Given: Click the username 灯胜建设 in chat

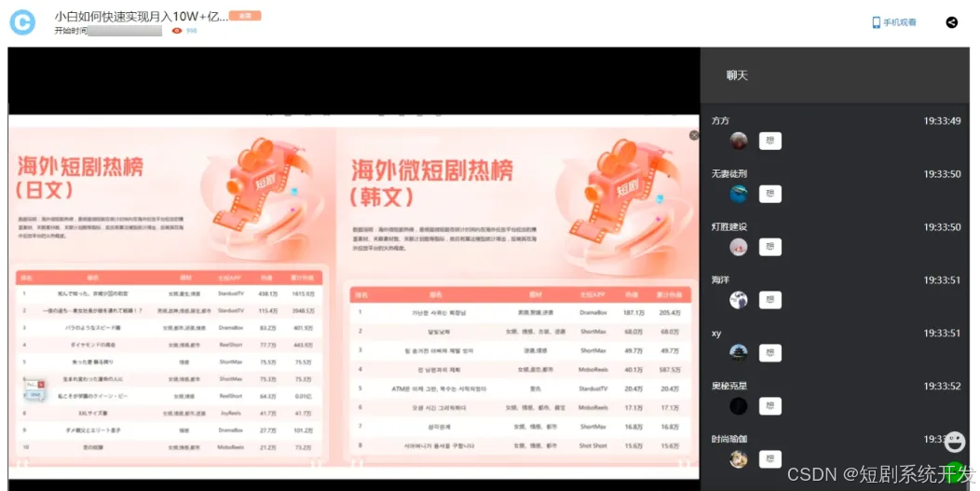Looking at the screenshot, I should point(728,227).
